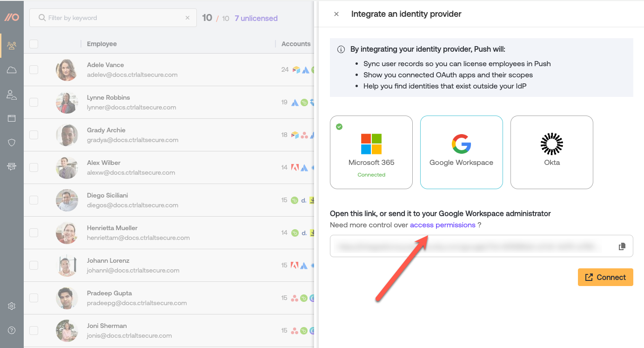Check the box for Grady Archie

pyautogui.click(x=34, y=135)
